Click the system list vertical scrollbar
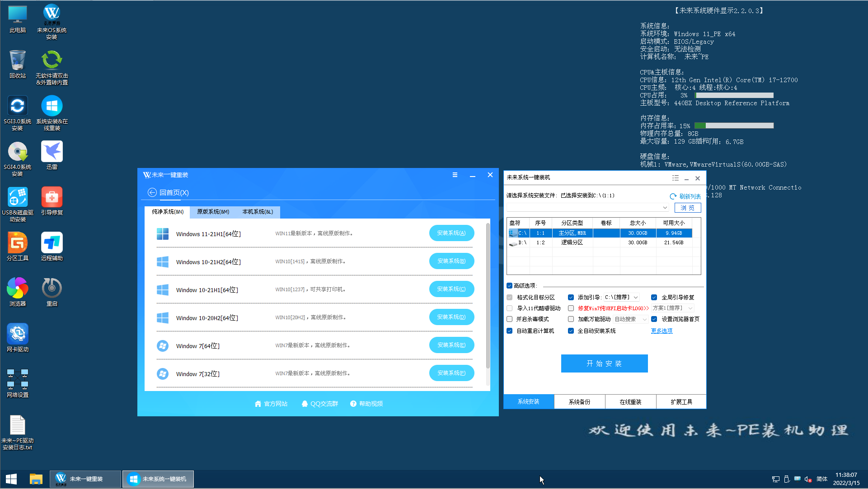Image resolution: width=868 pixels, height=489 pixels. [x=488, y=296]
